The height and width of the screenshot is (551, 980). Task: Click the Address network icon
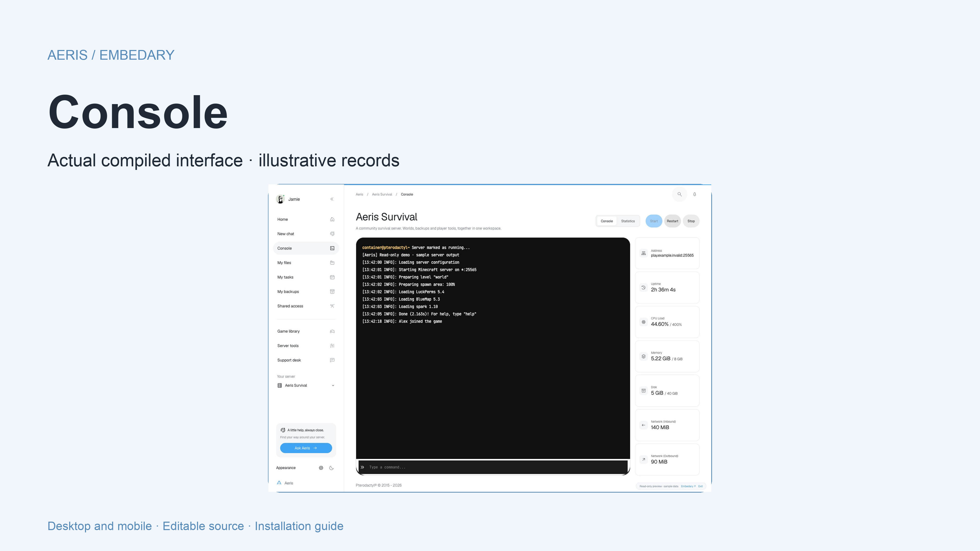(643, 253)
